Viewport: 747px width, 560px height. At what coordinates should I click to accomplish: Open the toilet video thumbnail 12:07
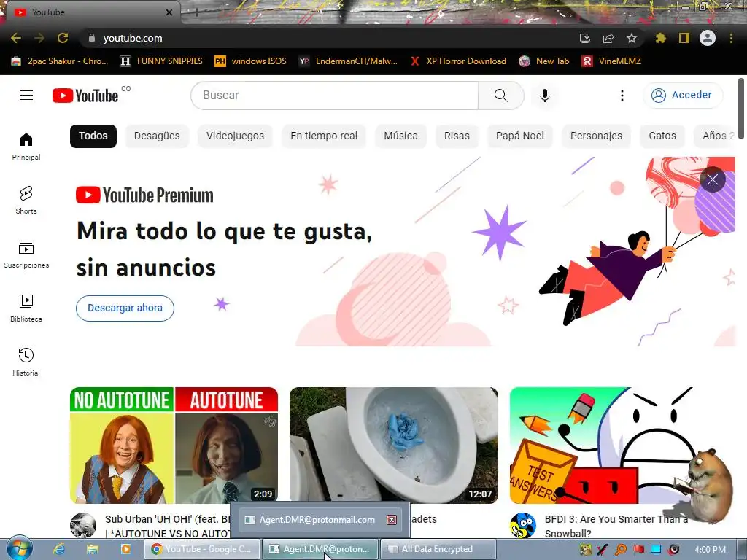(394, 446)
